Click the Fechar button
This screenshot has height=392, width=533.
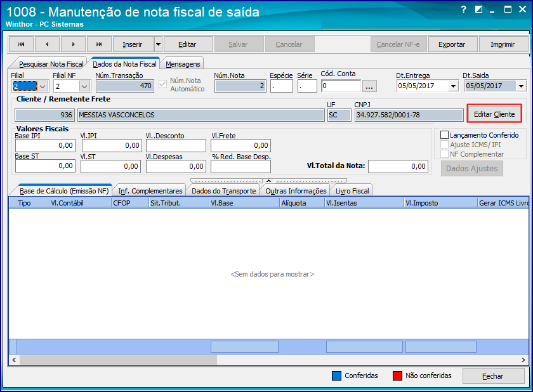tap(493, 376)
